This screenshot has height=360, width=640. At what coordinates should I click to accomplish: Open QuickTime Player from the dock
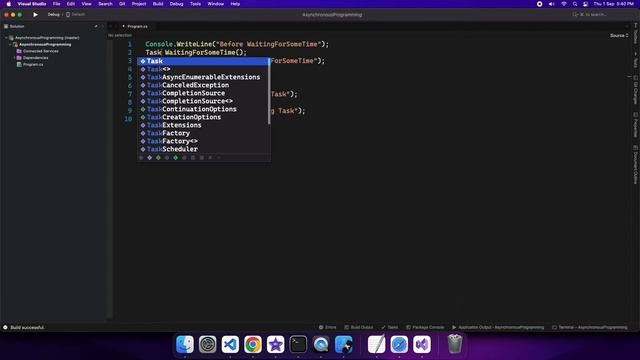point(321,344)
